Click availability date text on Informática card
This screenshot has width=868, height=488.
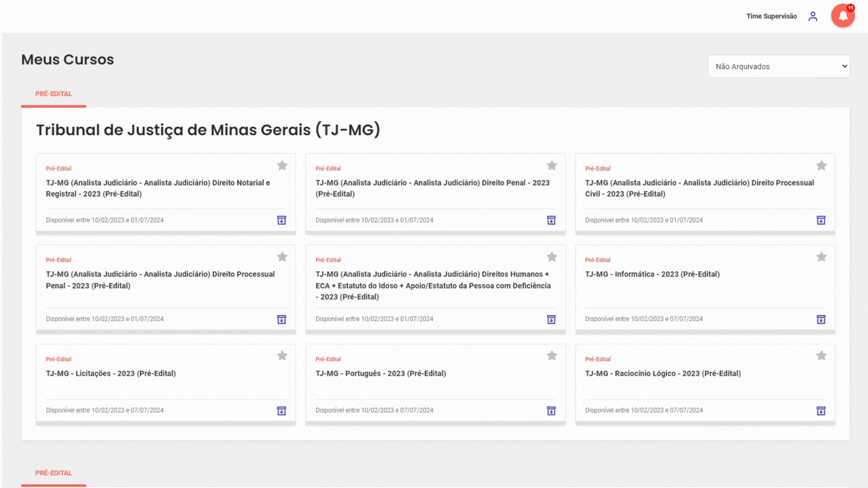[x=644, y=319]
